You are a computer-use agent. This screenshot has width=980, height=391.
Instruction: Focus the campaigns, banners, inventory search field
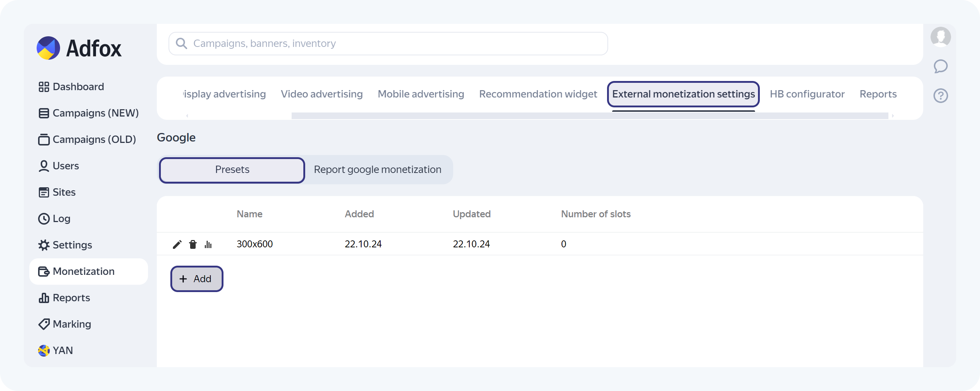(388, 43)
